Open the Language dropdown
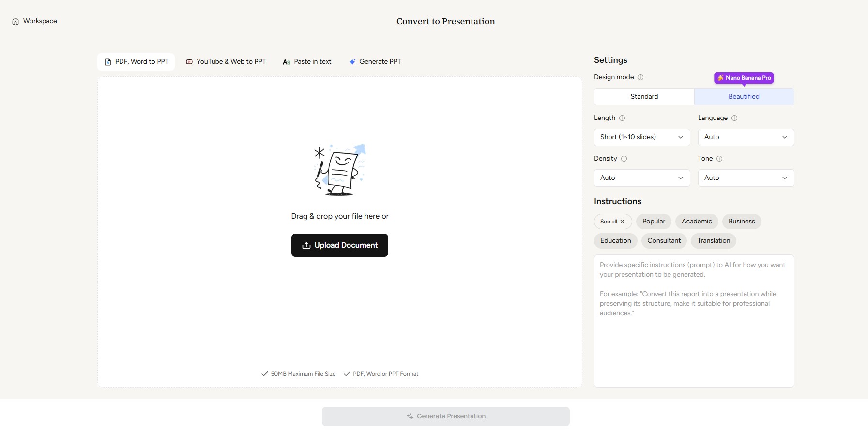 pos(746,137)
